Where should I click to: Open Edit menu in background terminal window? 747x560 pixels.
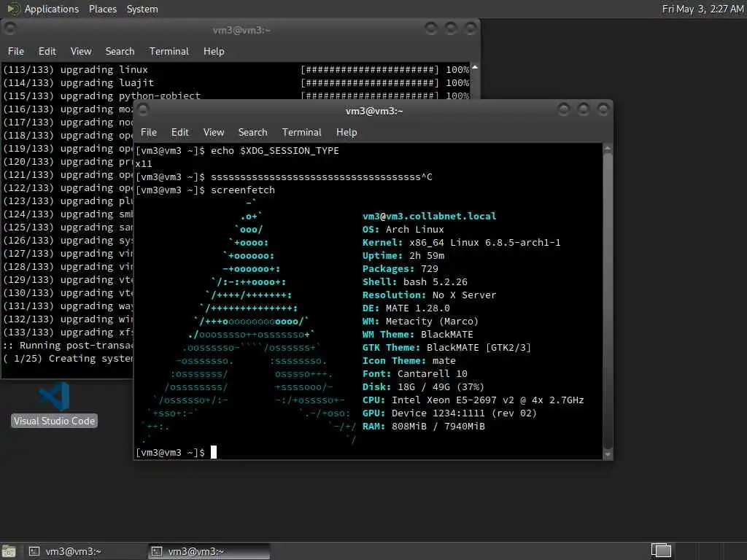click(x=47, y=52)
